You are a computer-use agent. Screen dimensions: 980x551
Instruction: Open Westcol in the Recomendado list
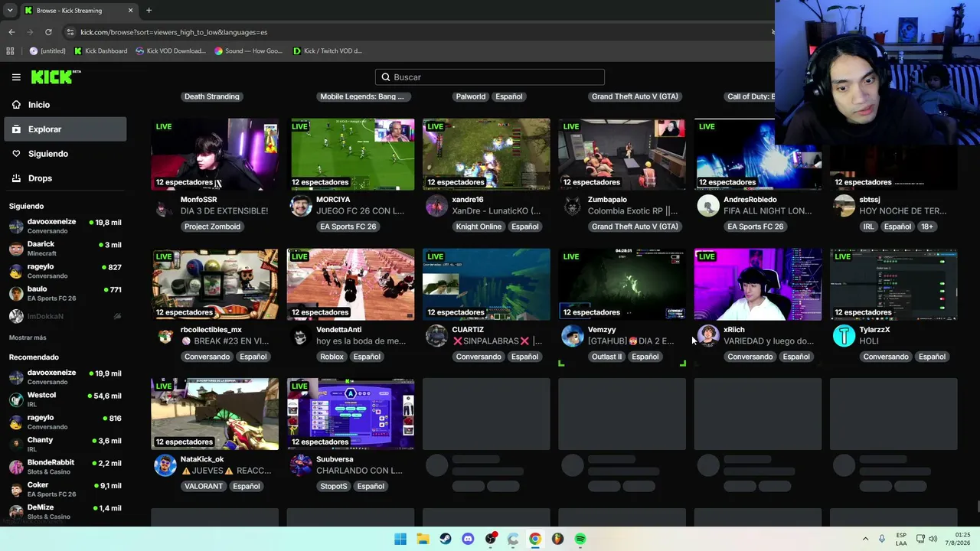[65, 399]
